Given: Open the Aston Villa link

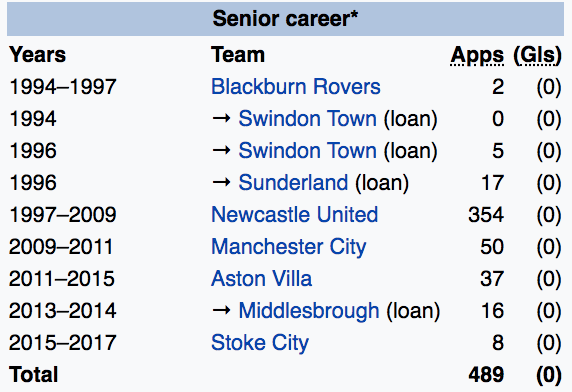Looking at the screenshot, I should 262,279.
